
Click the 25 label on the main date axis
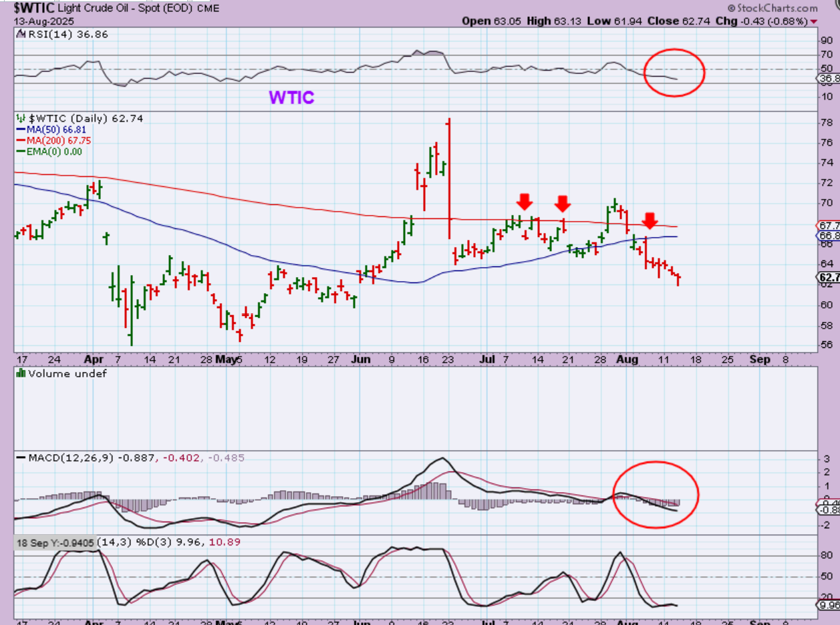[x=728, y=359]
